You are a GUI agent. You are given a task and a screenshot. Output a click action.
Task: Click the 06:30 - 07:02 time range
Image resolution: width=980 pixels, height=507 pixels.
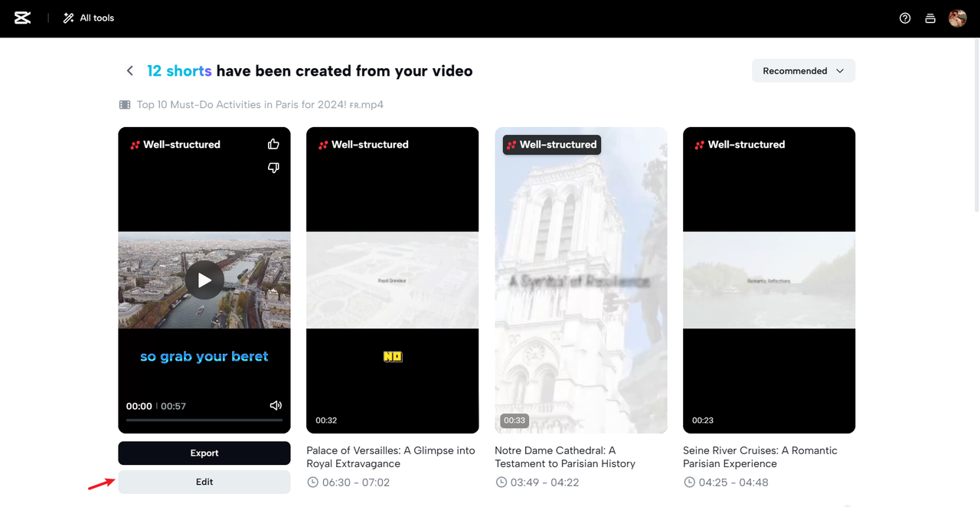[x=356, y=482]
